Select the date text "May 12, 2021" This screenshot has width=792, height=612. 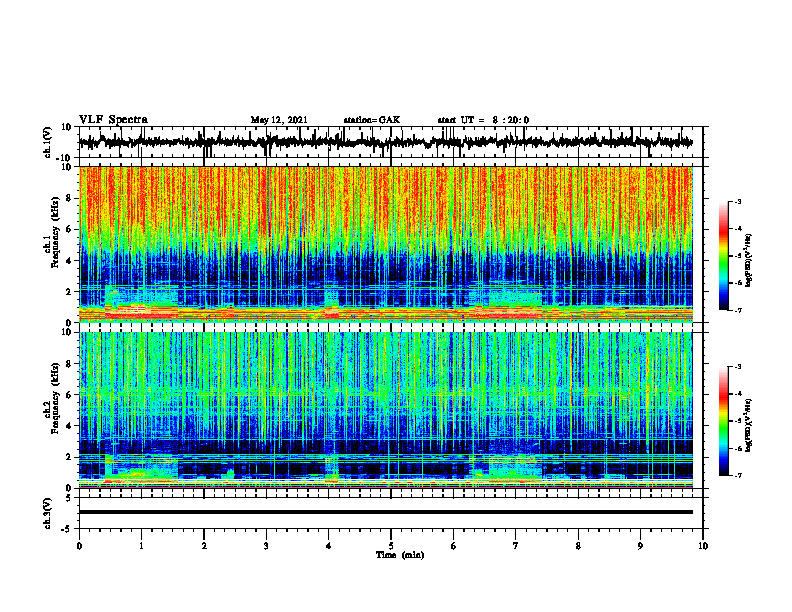coord(279,120)
